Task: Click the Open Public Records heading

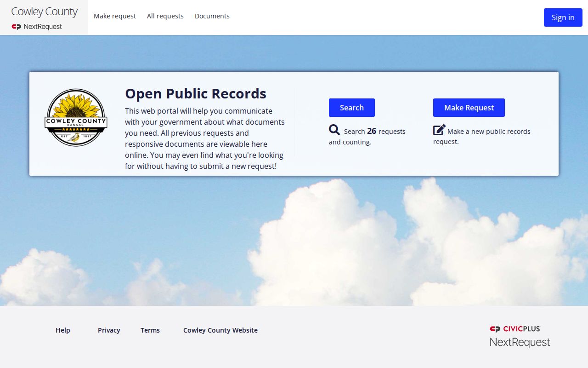Action: 196,93
